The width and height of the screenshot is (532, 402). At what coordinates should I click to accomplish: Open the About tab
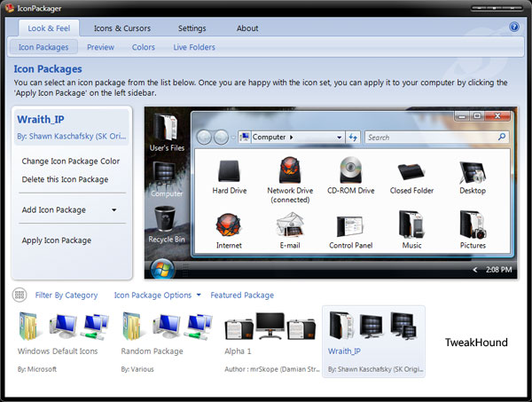247,28
